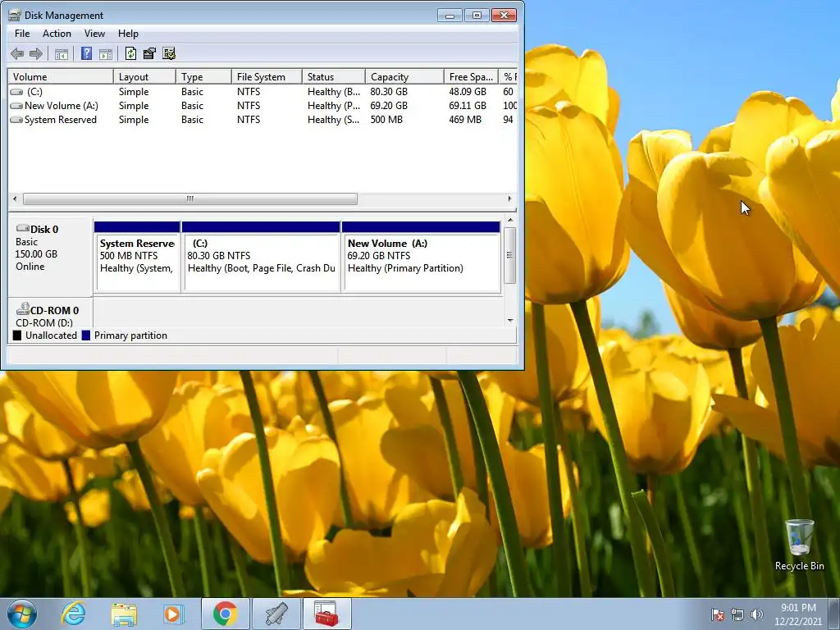Click the rocket app icon in taskbar
This screenshot has height=630, width=840.
(276, 614)
